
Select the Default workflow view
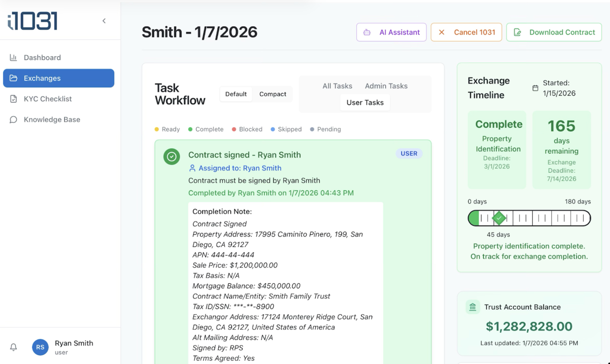(x=236, y=94)
